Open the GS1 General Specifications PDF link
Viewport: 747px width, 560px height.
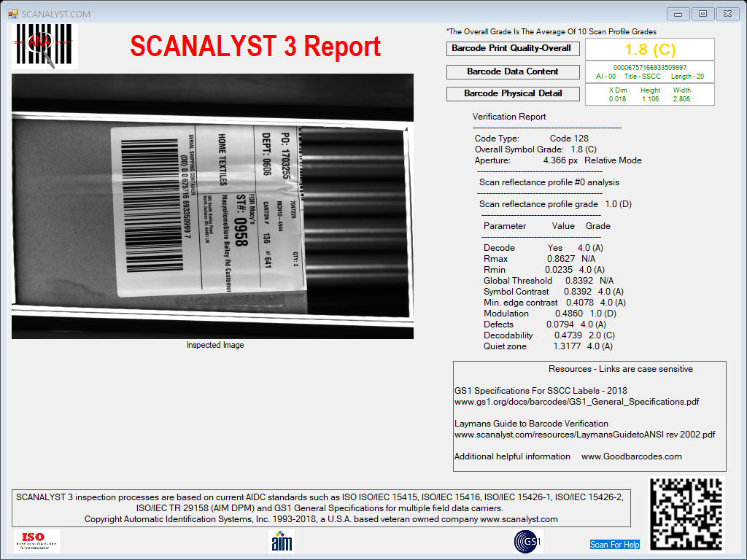pyautogui.click(x=576, y=402)
